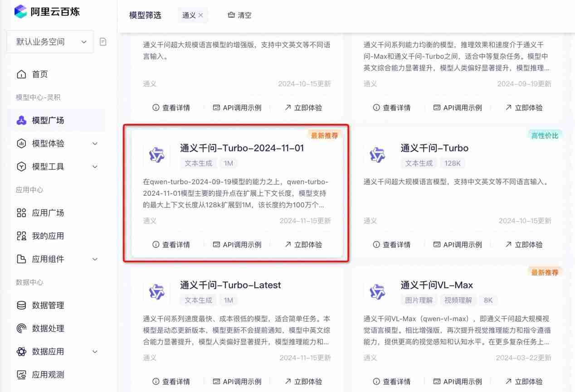This screenshot has height=392, width=575.
Task: Expand the 数据应用 sidebar section
Action: click(x=22, y=351)
